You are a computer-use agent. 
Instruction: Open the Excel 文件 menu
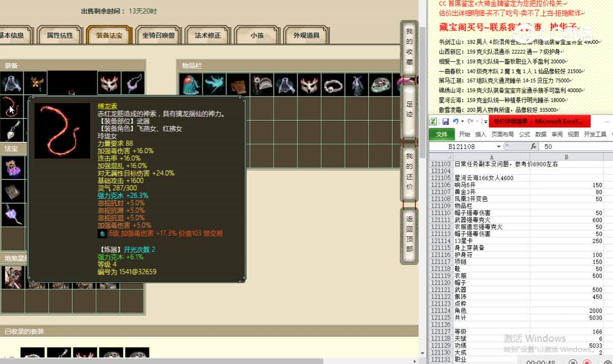click(442, 134)
